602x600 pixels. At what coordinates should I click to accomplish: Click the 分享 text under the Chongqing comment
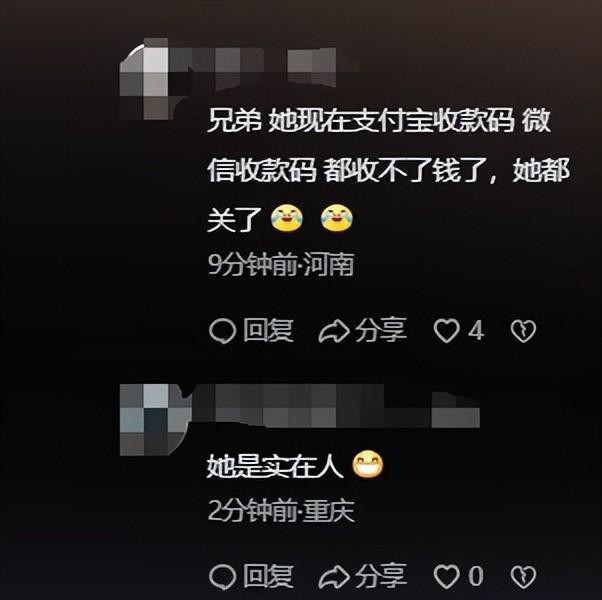click(x=380, y=576)
